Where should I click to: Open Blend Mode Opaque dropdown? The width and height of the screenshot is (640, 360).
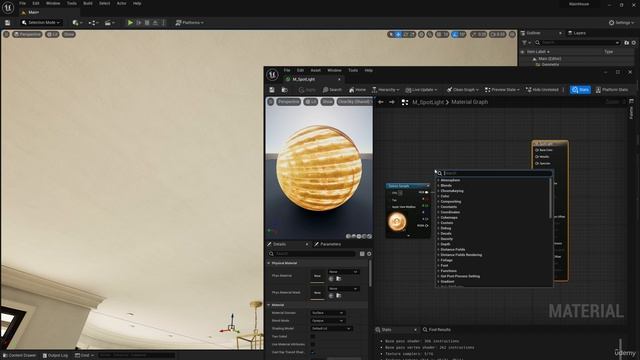click(x=327, y=320)
